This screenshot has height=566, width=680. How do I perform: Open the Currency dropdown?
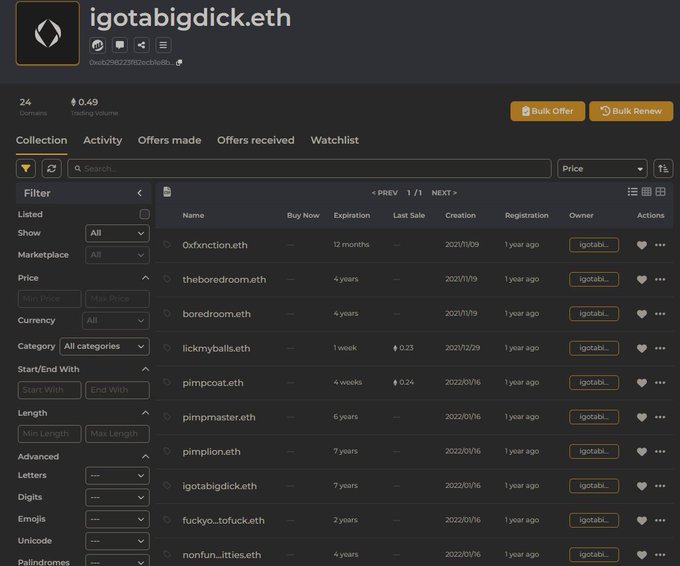pyautogui.click(x=115, y=321)
